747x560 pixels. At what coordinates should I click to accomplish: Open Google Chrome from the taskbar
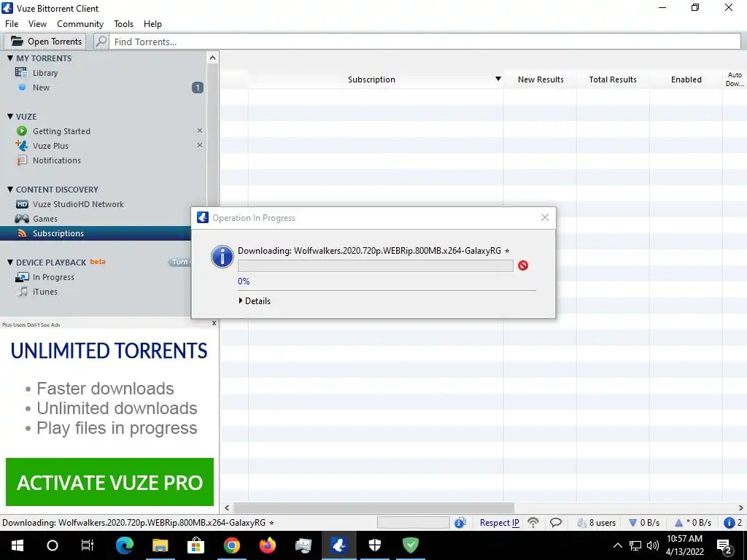[231, 545]
